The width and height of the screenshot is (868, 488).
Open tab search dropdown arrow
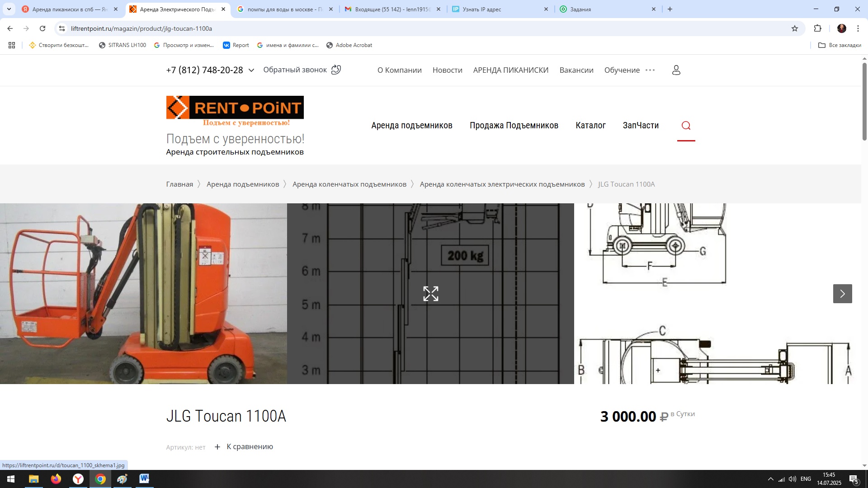coord(9,9)
